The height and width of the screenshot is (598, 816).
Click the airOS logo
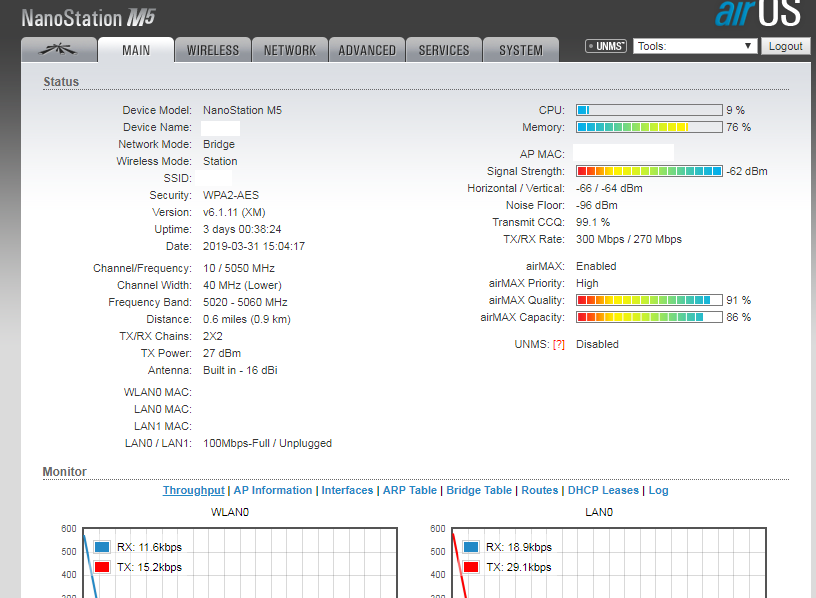(x=758, y=13)
